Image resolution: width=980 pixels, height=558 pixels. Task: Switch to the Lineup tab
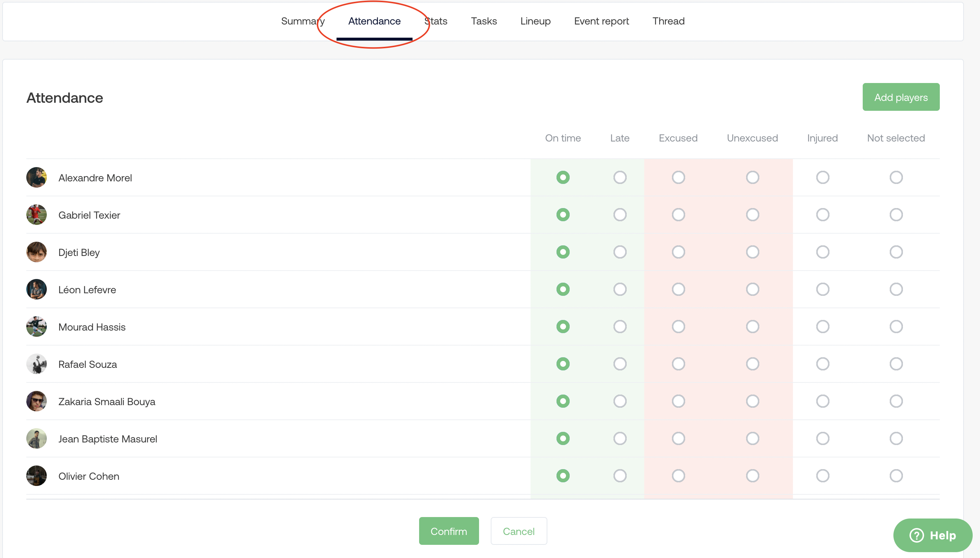pos(535,21)
